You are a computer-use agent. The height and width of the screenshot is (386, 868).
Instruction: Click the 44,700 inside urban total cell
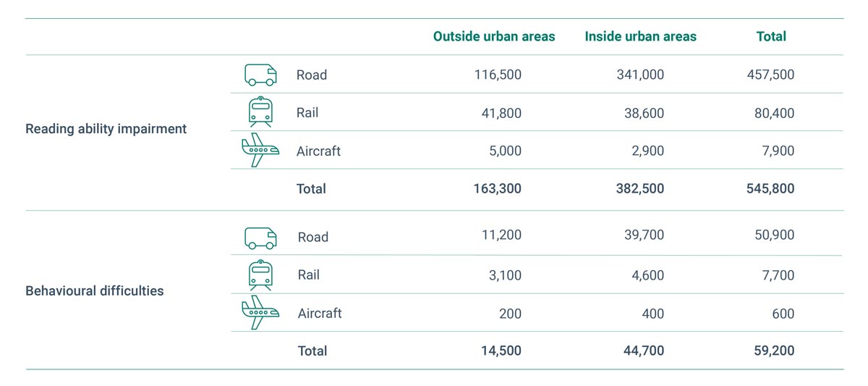pyautogui.click(x=644, y=351)
